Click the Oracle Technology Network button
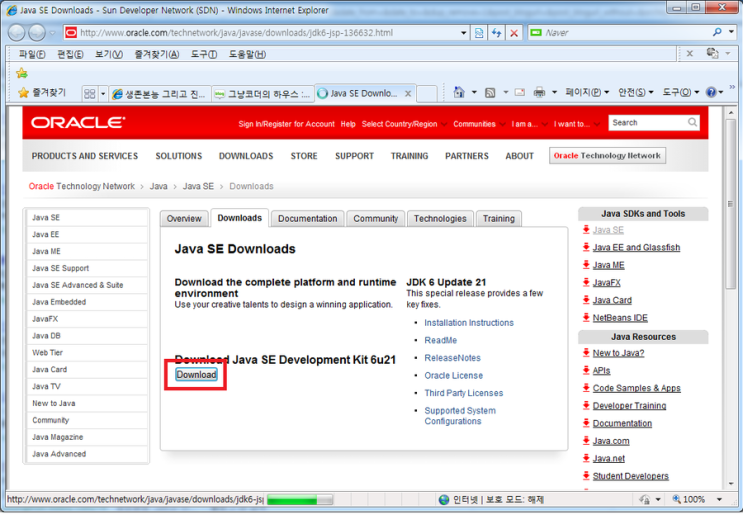This screenshot has height=515, width=743. (x=607, y=155)
